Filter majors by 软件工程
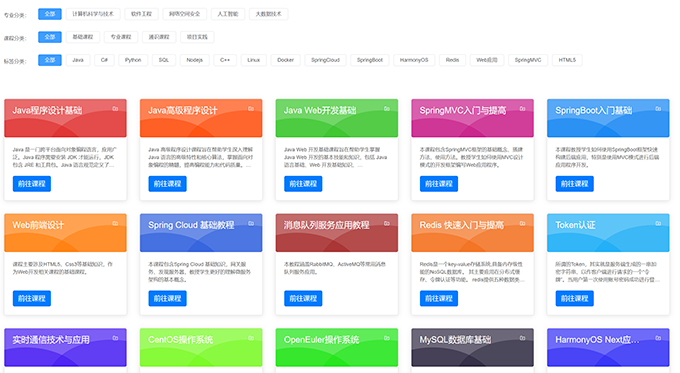 pyautogui.click(x=141, y=14)
